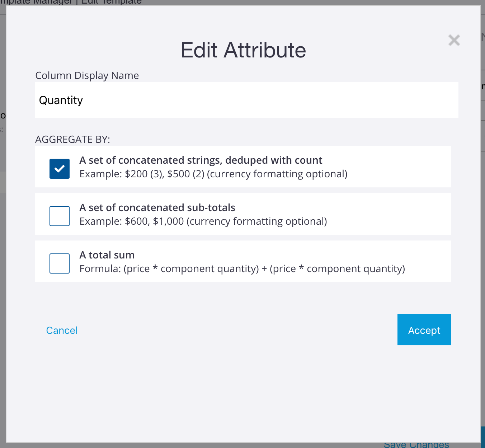Enable the concatenated sub-totals aggregation

click(x=59, y=216)
